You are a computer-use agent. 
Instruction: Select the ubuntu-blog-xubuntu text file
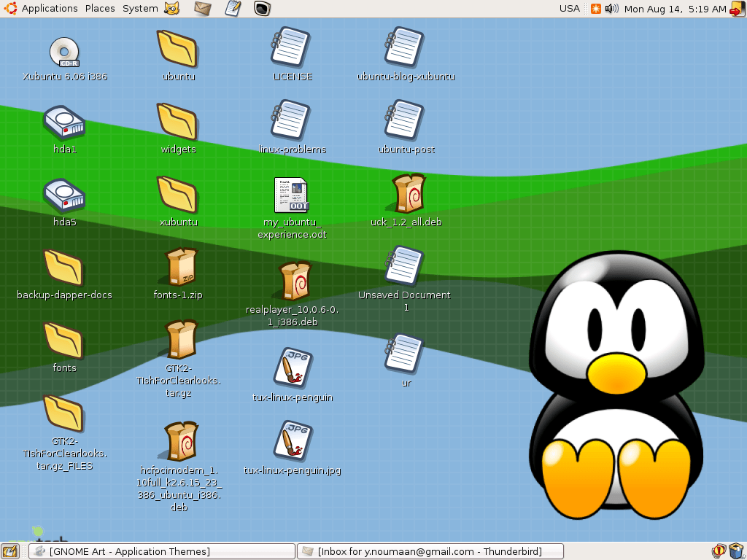(404, 47)
